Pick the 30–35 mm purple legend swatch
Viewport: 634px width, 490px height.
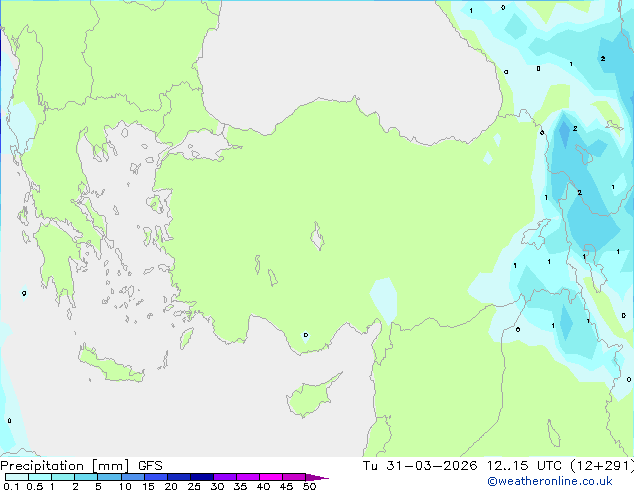[225, 477]
